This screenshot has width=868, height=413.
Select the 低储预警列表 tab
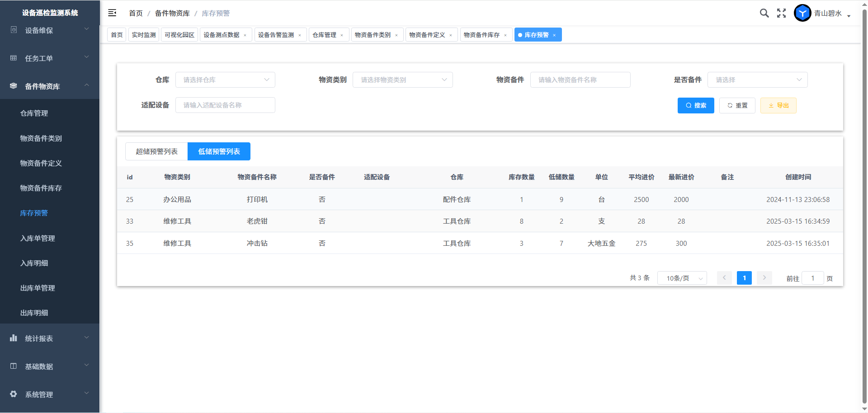[x=219, y=151]
